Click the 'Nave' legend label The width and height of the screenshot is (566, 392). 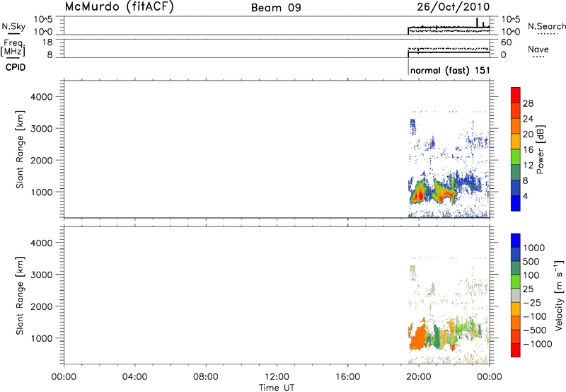pos(538,49)
